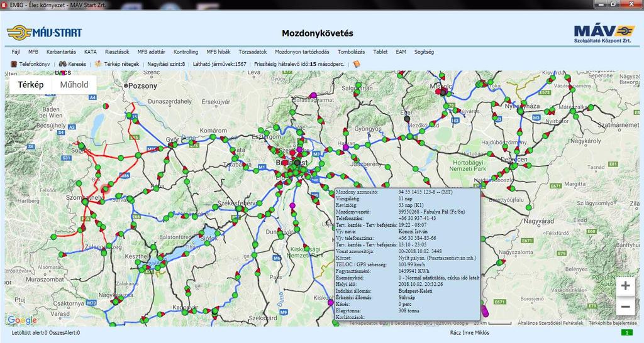
Task: Switch map to Műhold satellite view
Action: click(74, 85)
